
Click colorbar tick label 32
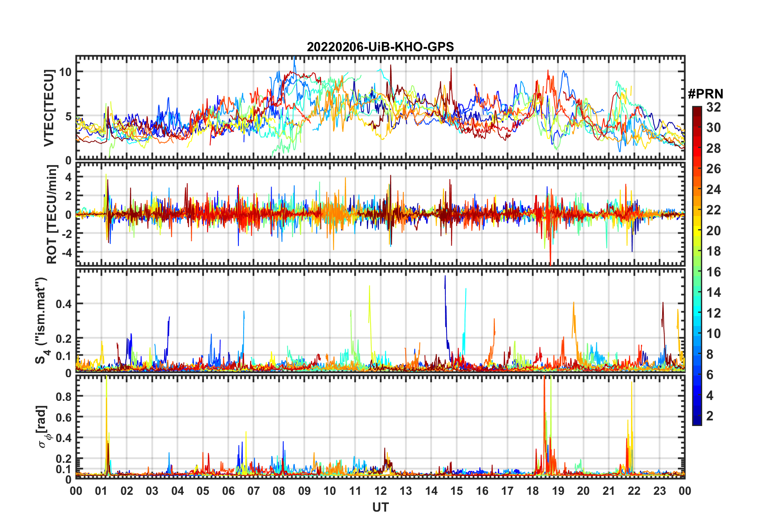pyautogui.click(x=713, y=107)
